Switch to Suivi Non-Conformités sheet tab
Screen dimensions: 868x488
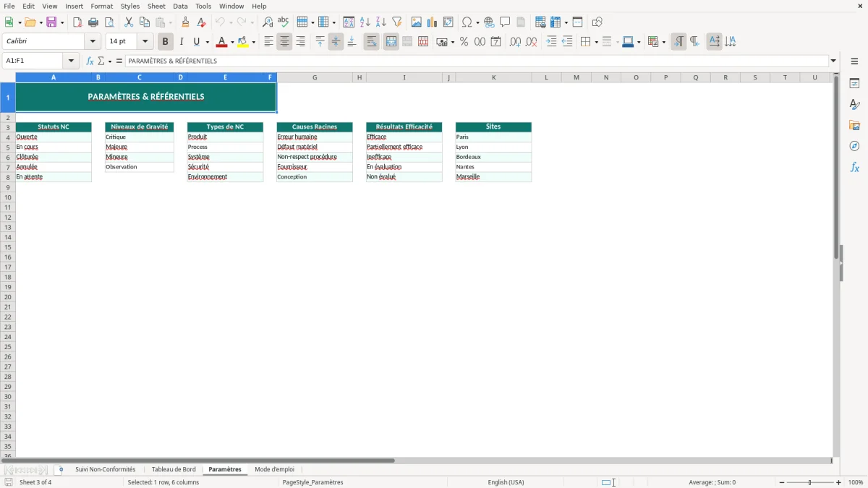(x=106, y=470)
